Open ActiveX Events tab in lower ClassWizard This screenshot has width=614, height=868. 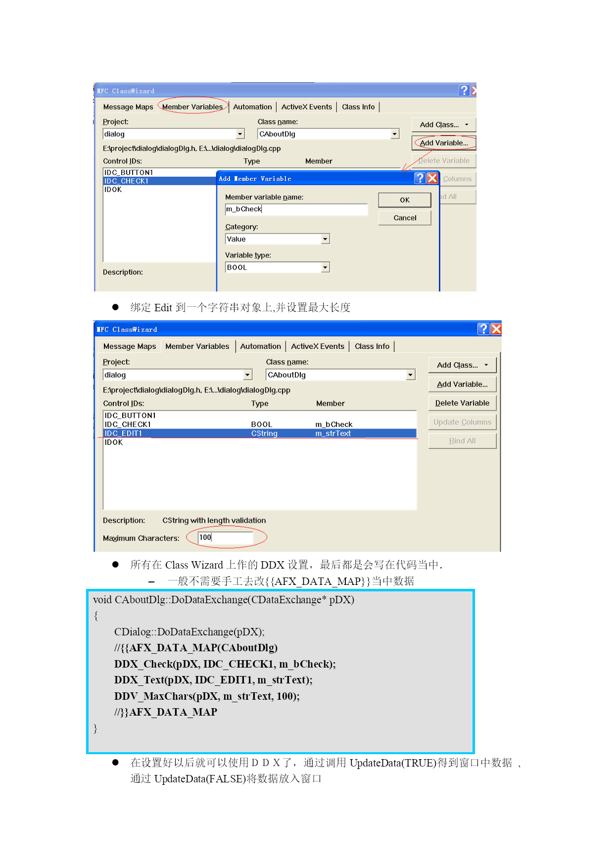tap(318, 346)
